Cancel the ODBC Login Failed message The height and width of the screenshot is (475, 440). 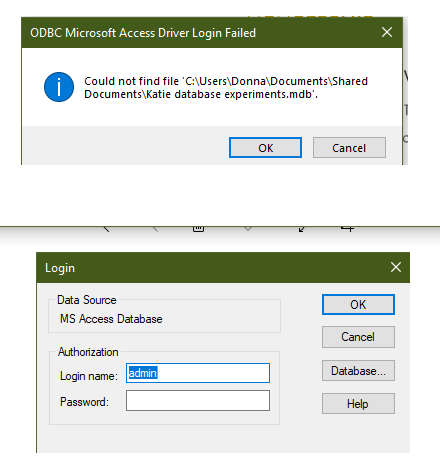click(349, 148)
